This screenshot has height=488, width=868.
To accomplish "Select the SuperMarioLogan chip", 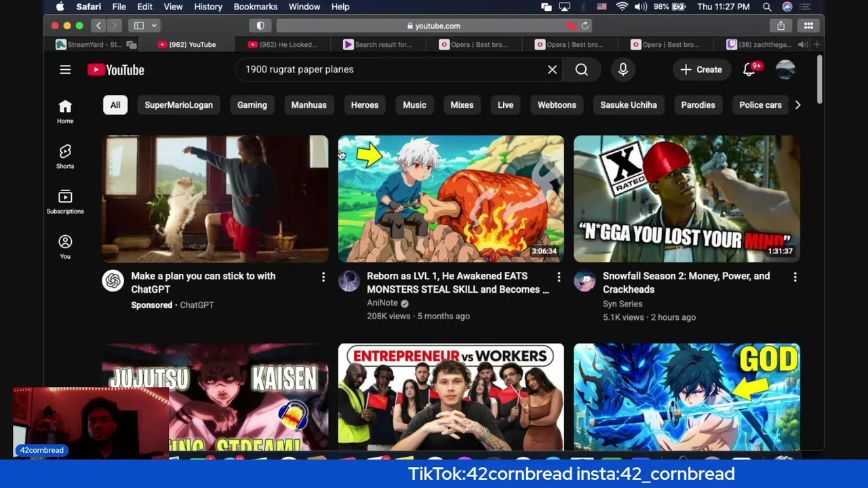I will tap(178, 105).
